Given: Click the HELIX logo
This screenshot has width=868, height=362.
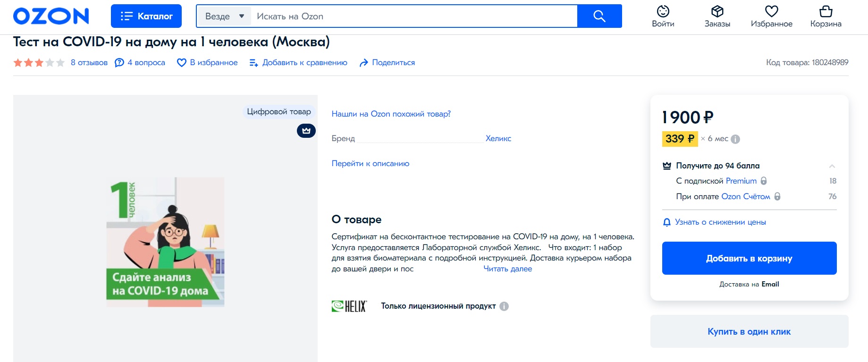Looking at the screenshot, I should coord(349,306).
